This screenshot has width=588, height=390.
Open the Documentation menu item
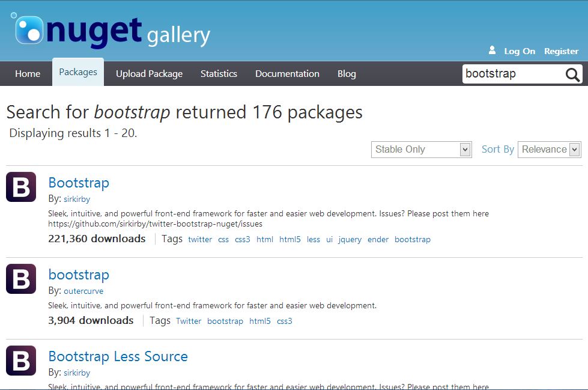pyautogui.click(x=287, y=73)
